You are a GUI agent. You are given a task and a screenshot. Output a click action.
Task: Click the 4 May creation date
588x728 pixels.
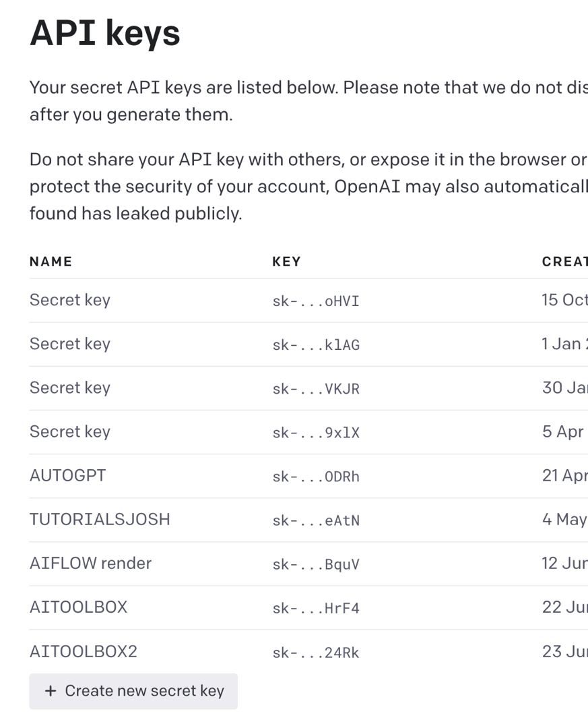coord(564,519)
